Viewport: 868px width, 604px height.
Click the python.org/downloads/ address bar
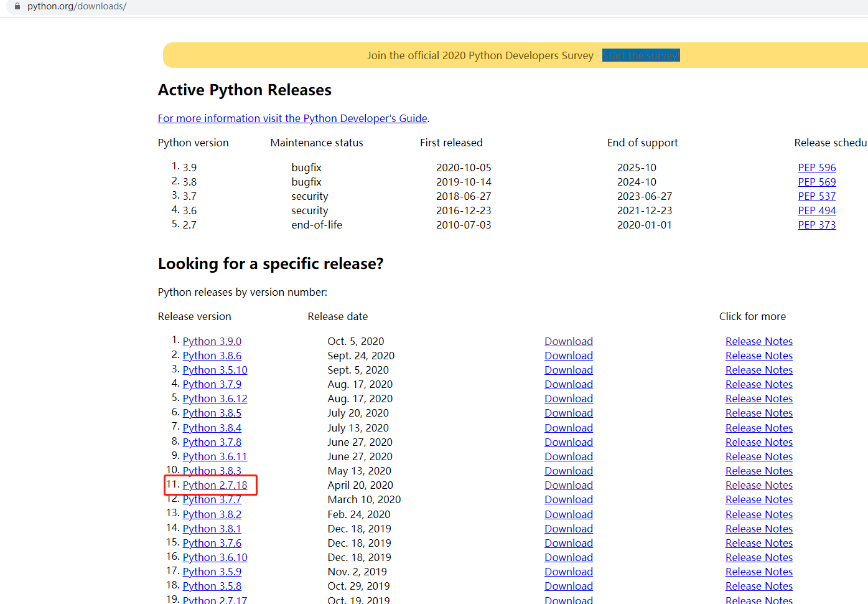[x=436, y=6]
